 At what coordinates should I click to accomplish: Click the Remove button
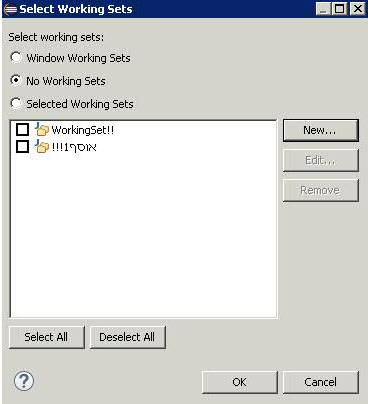[321, 190]
